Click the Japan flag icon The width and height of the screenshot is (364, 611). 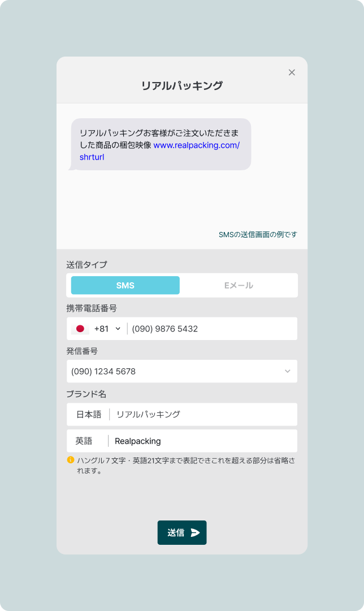pos(80,329)
